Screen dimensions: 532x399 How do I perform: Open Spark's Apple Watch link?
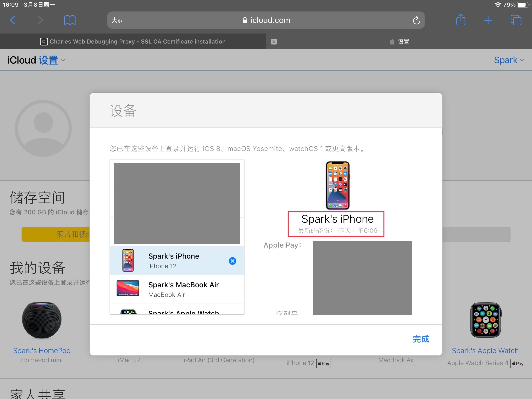485,350
